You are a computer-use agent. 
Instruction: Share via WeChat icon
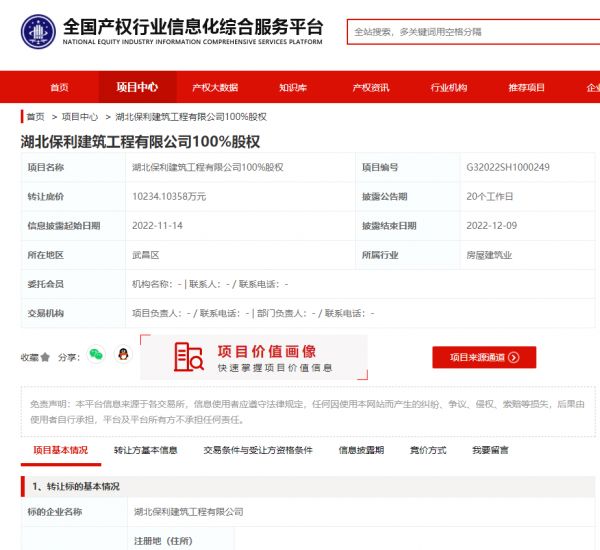click(96, 354)
